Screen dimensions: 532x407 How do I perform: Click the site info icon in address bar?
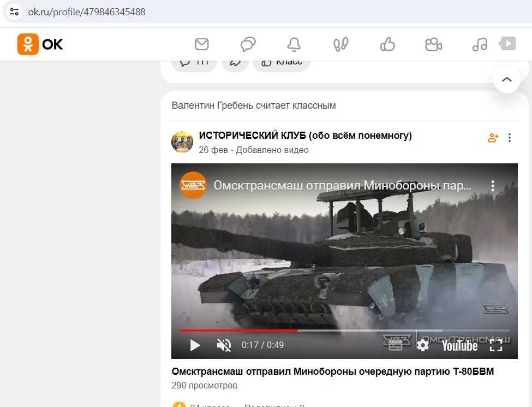point(14,12)
